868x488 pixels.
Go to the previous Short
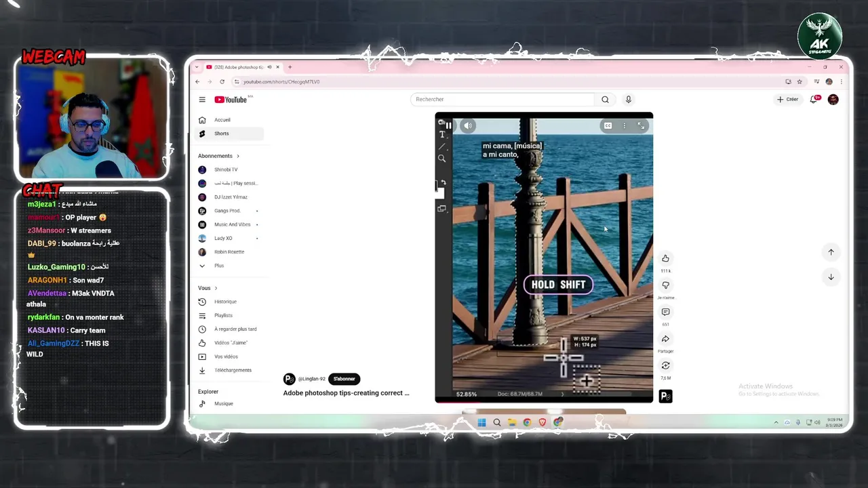[x=831, y=252]
